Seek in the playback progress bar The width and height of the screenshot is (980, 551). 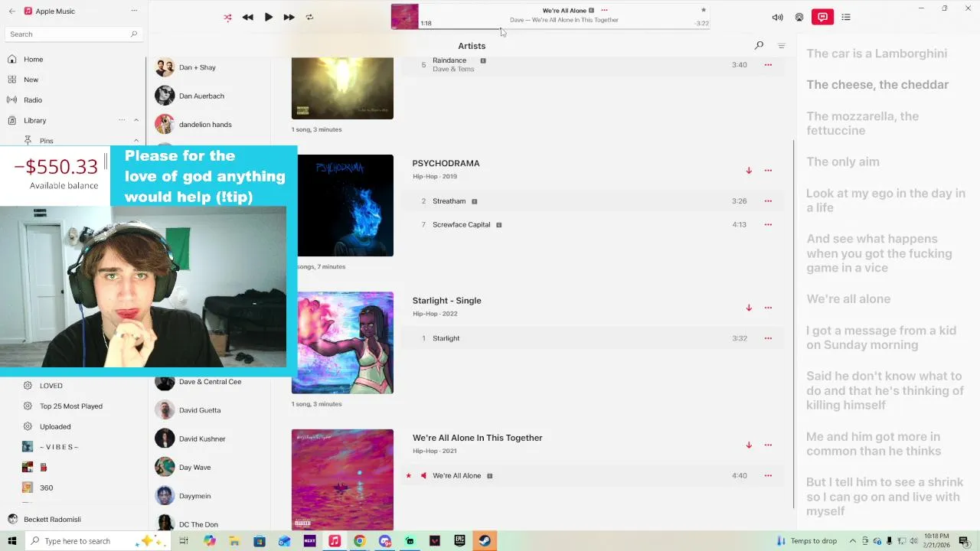(564, 29)
